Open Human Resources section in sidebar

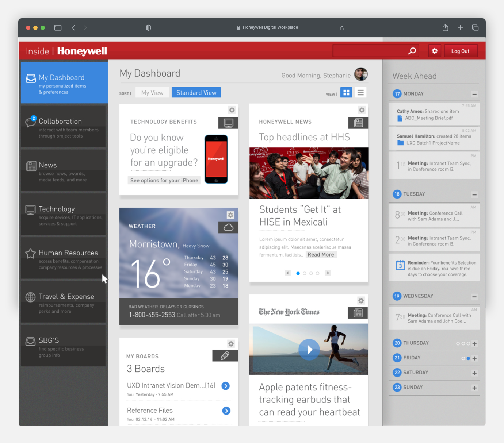64,258
